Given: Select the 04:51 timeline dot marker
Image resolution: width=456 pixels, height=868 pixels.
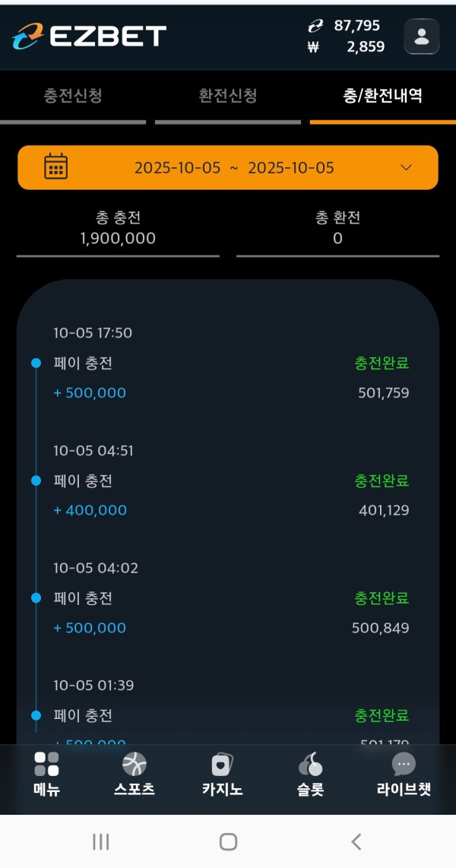Looking at the screenshot, I should (x=36, y=480).
